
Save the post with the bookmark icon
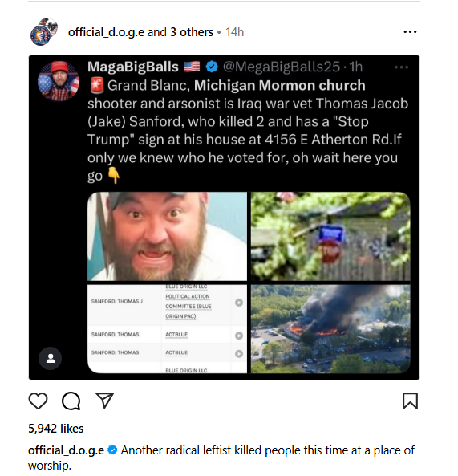point(410,401)
